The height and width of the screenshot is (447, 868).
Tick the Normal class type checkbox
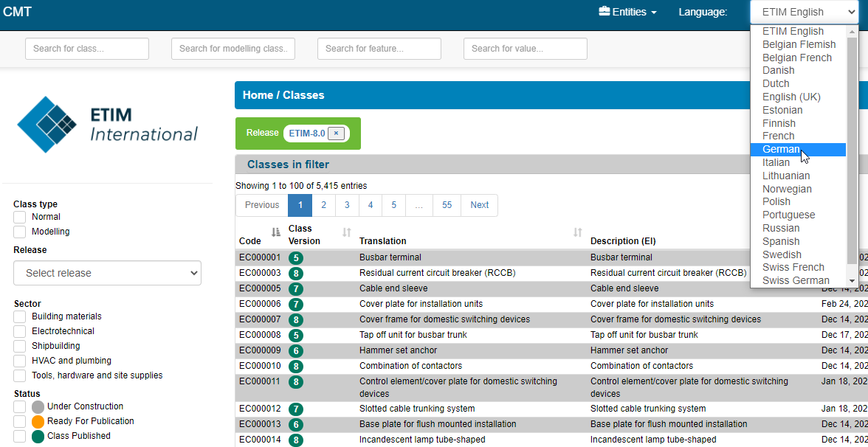point(20,217)
